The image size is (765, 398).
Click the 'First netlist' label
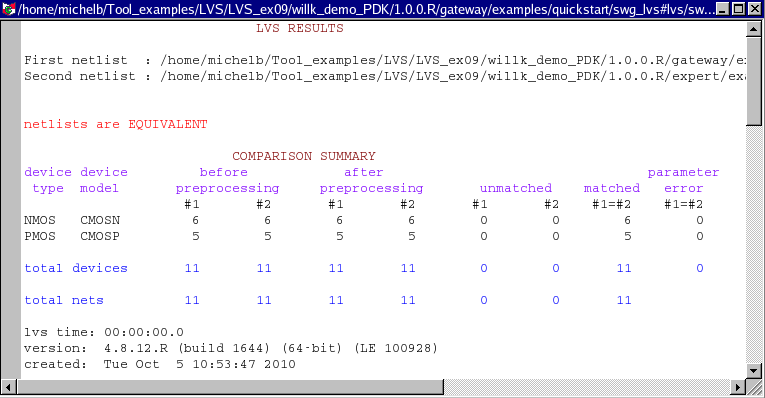tap(76, 60)
